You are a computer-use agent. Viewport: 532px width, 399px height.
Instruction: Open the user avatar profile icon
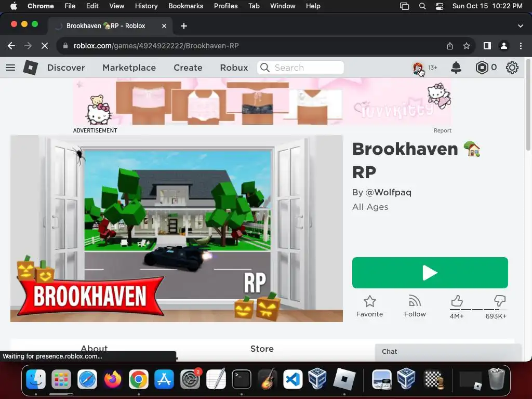[x=418, y=68]
